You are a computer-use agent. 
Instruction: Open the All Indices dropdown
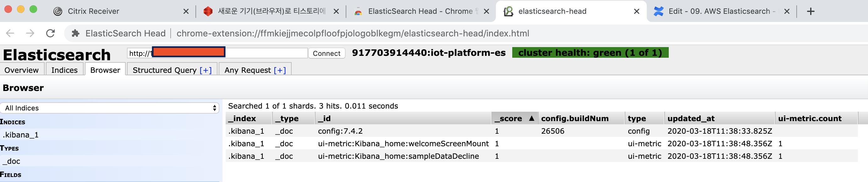[x=109, y=108]
